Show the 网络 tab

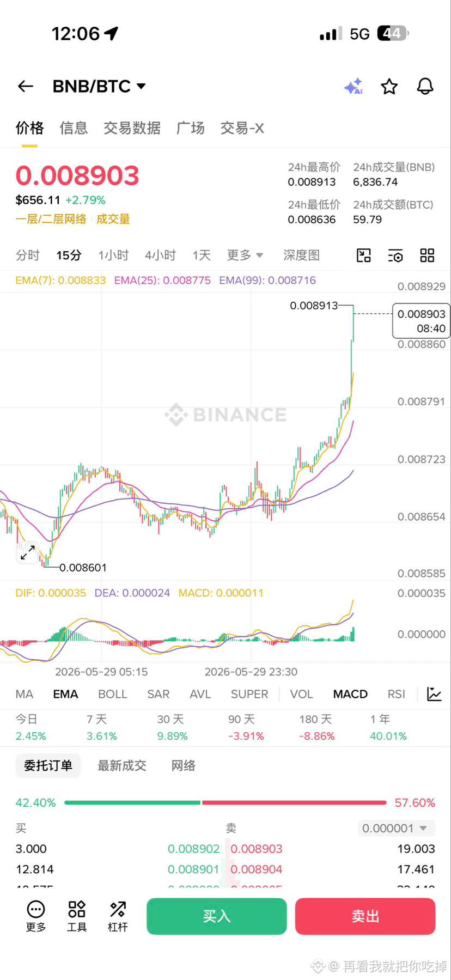click(184, 765)
